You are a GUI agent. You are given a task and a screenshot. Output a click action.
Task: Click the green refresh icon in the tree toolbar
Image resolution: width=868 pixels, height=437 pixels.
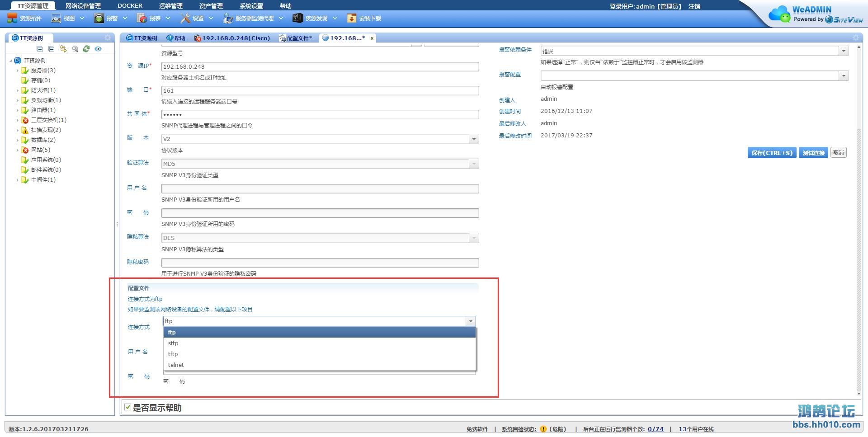click(x=86, y=49)
